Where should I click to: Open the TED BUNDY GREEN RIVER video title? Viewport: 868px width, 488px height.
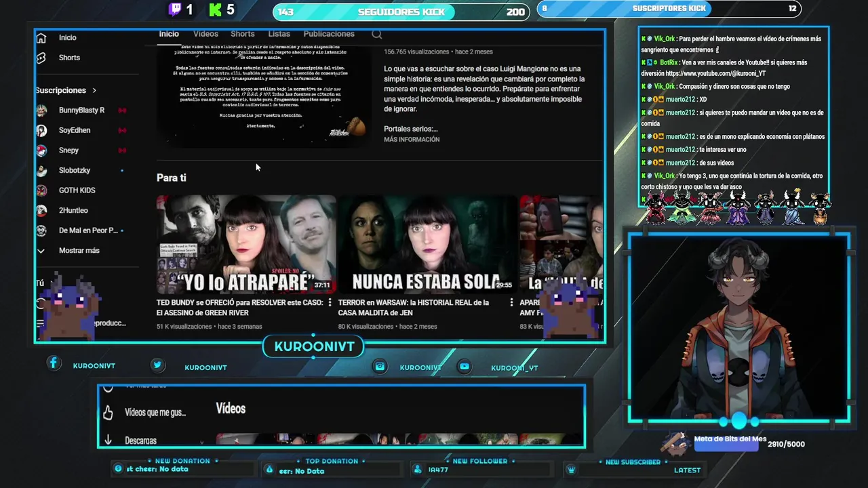pyautogui.click(x=240, y=308)
